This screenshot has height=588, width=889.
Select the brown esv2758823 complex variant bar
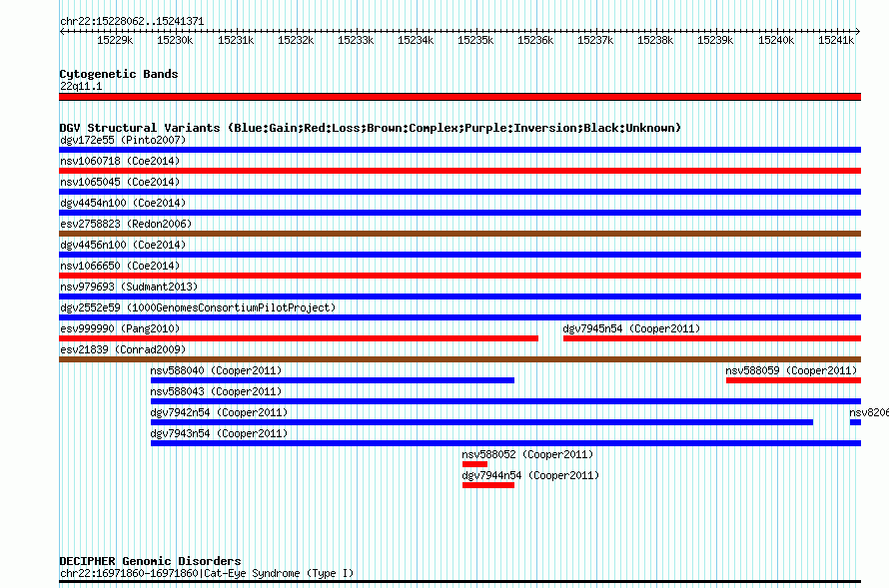[459, 234]
